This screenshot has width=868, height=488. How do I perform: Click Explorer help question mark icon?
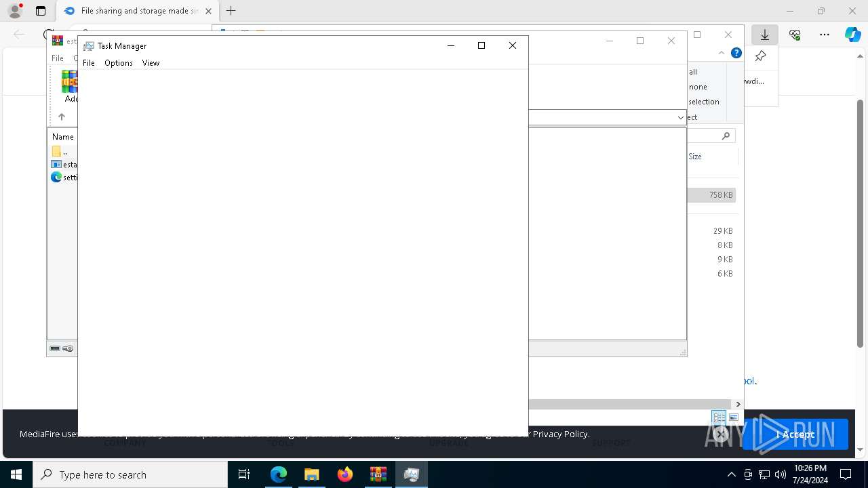click(736, 53)
